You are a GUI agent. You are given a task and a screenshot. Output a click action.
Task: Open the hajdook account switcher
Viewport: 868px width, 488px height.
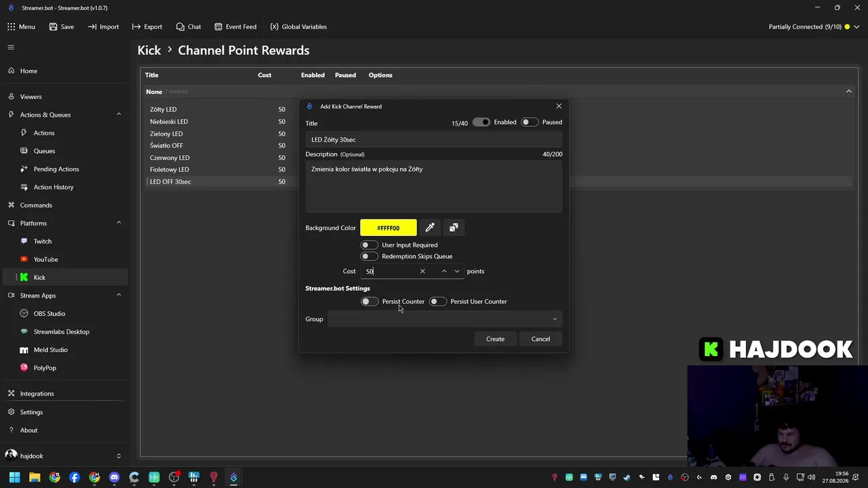click(64, 456)
